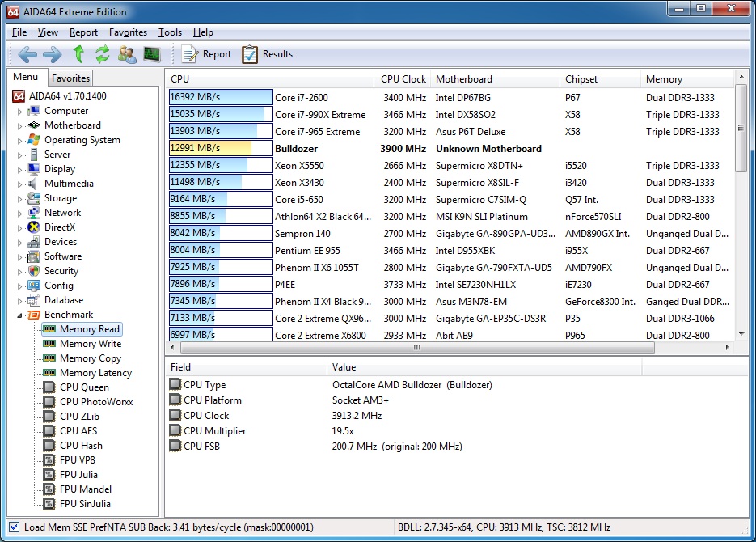Select the Xeon X5550 result row
Screen dimensions: 756x542
(x=450, y=165)
